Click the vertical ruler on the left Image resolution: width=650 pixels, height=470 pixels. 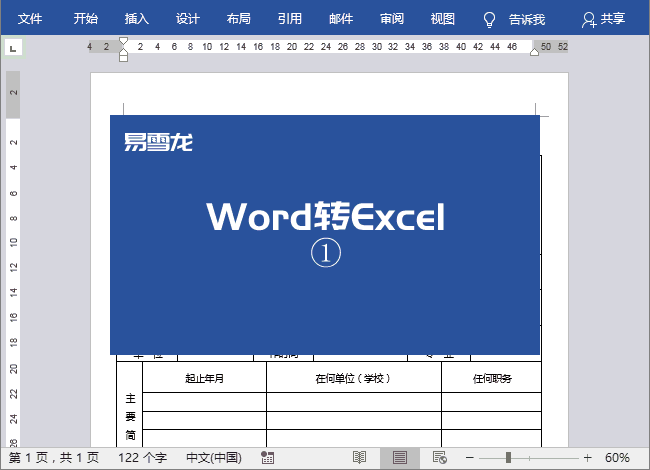pyautogui.click(x=13, y=259)
